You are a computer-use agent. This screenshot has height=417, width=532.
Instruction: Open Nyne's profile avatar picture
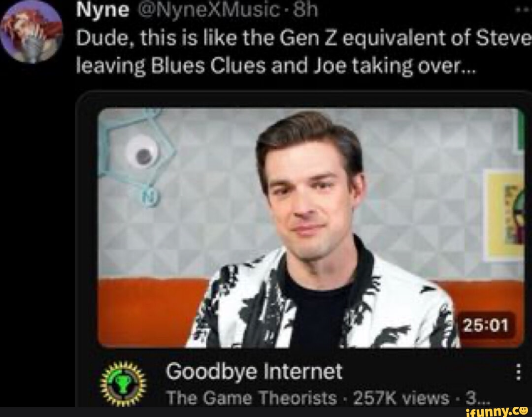32,32
